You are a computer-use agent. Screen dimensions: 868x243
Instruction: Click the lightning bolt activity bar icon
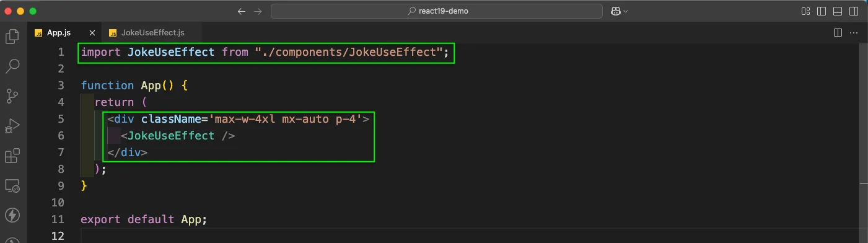point(12,214)
